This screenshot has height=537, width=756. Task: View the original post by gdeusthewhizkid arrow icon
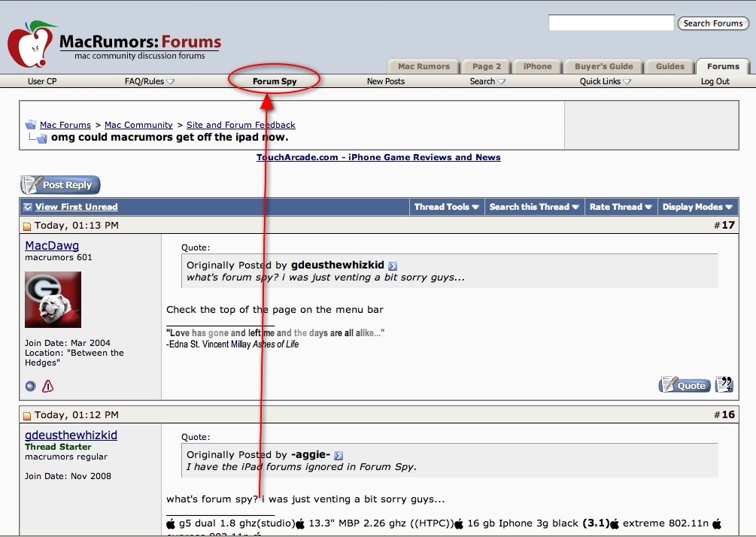click(x=393, y=265)
